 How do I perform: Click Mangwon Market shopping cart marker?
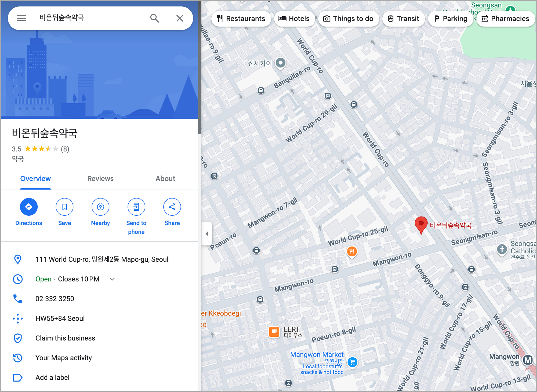pos(353,362)
